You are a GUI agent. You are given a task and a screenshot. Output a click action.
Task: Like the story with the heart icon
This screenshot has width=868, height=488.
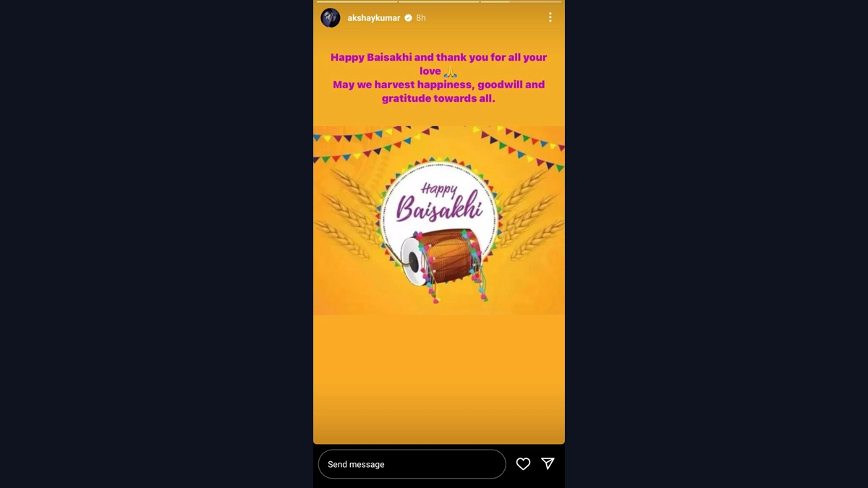[523, 464]
